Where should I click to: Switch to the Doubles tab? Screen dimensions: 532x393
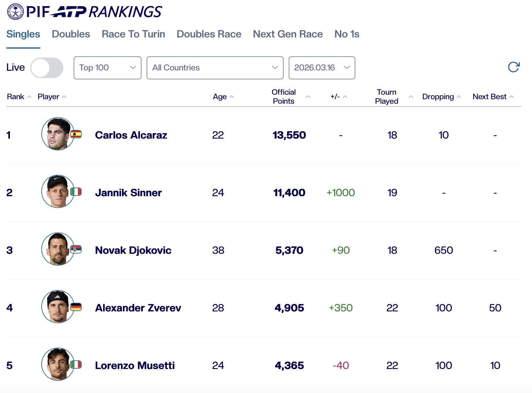coord(71,34)
